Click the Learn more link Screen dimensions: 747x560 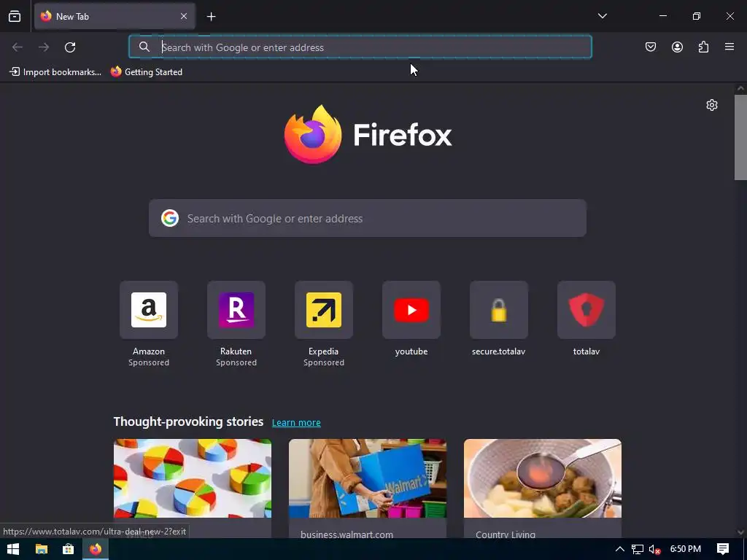pos(296,422)
